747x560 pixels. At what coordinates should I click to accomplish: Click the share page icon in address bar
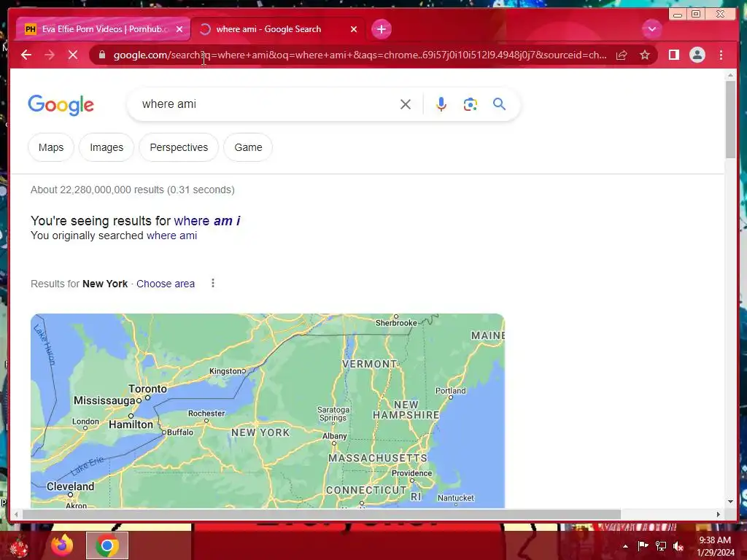pos(622,55)
